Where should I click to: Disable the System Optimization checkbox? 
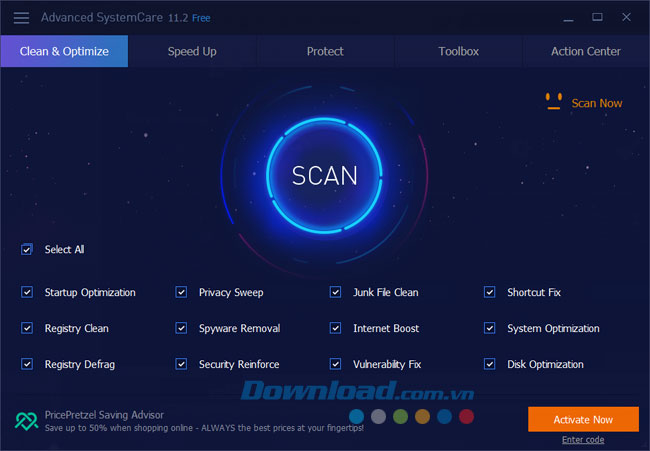click(490, 328)
